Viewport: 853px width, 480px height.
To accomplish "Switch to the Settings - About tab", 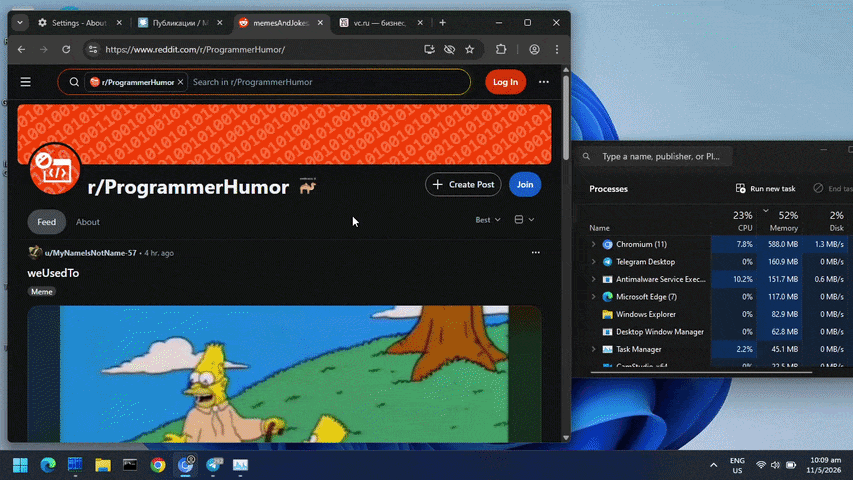I will (x=79, y=23).
